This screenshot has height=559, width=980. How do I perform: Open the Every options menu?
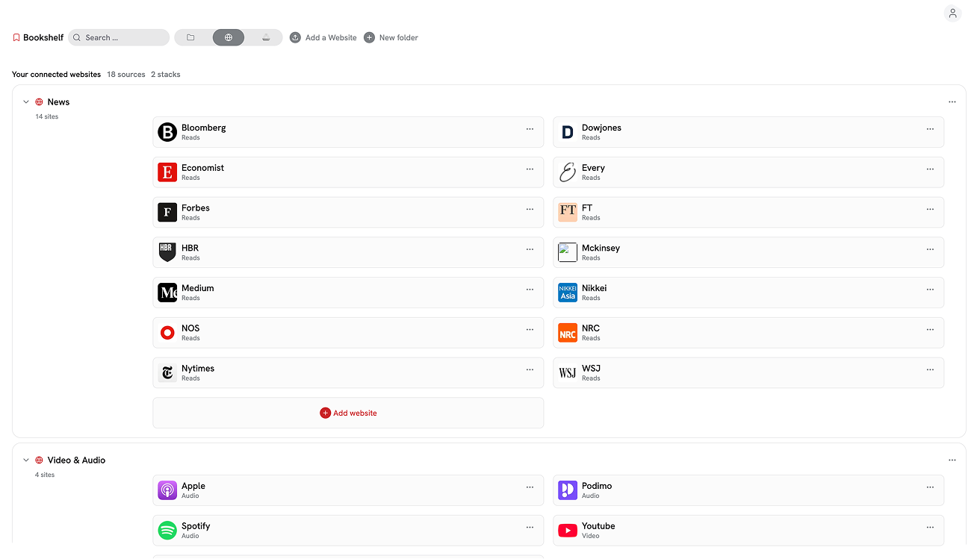[x=930, y=169]
